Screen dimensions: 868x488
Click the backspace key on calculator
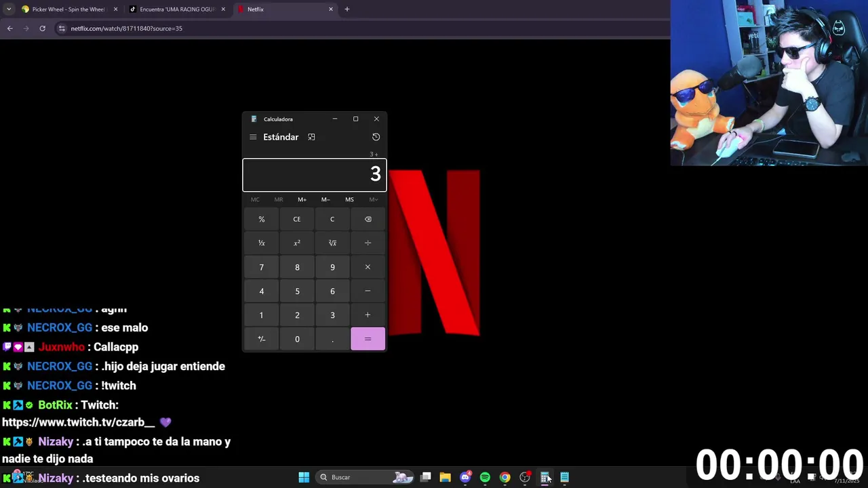pyautogui.click(x=368, y=219)
